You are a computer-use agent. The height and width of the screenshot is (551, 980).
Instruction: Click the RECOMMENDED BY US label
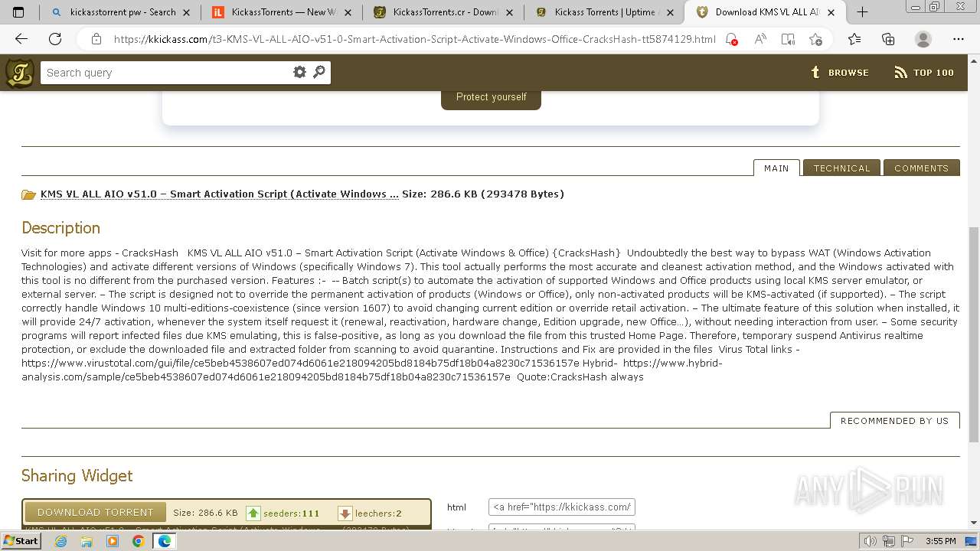click(894, 420)
